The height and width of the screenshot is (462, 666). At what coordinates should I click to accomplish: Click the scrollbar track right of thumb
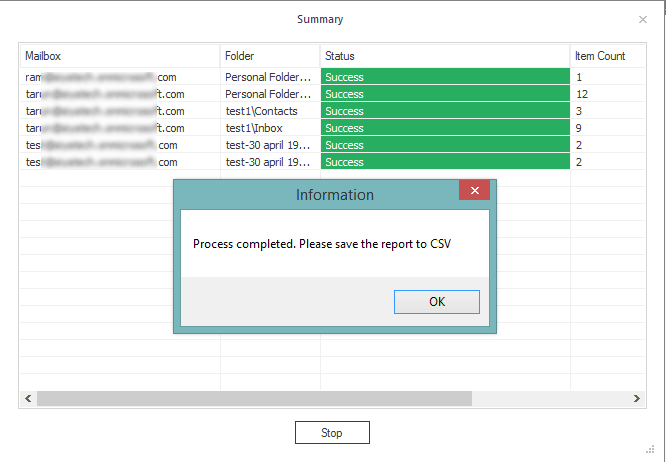[550, 398]
